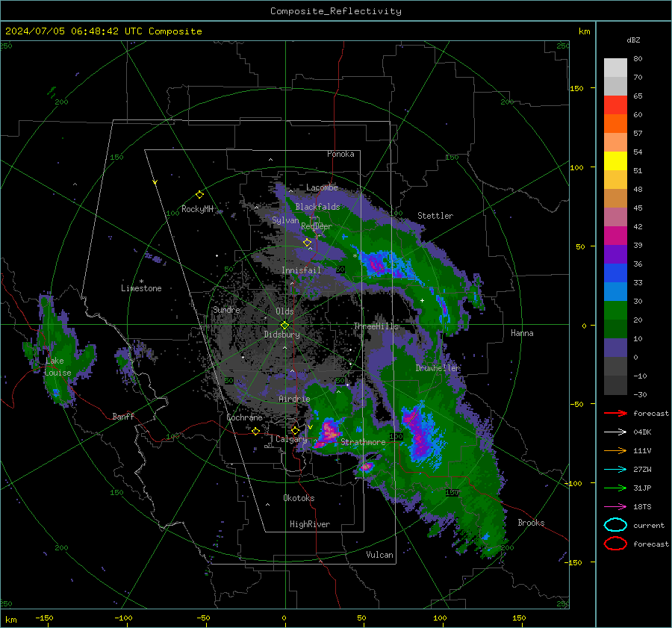The image size is (672, 628).
Task: Click the yellow diamond marker at RedDeer
Action: tap(307, 243)
